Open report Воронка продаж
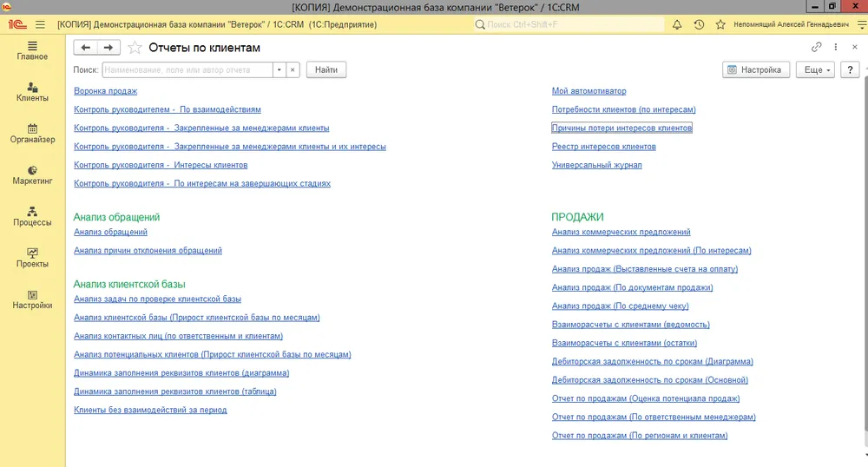 [106, 91]
